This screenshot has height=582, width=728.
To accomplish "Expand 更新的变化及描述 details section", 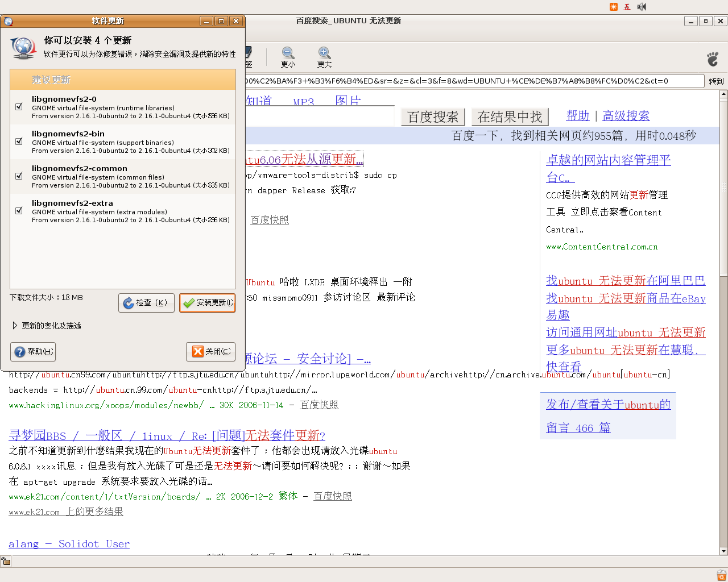I will coord(15,326).
